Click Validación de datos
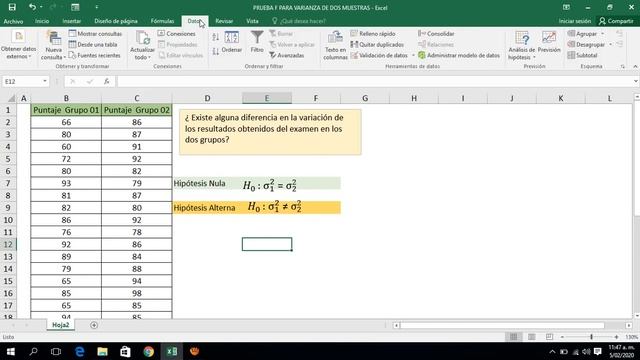640x360 pixels. click(380, 55)
